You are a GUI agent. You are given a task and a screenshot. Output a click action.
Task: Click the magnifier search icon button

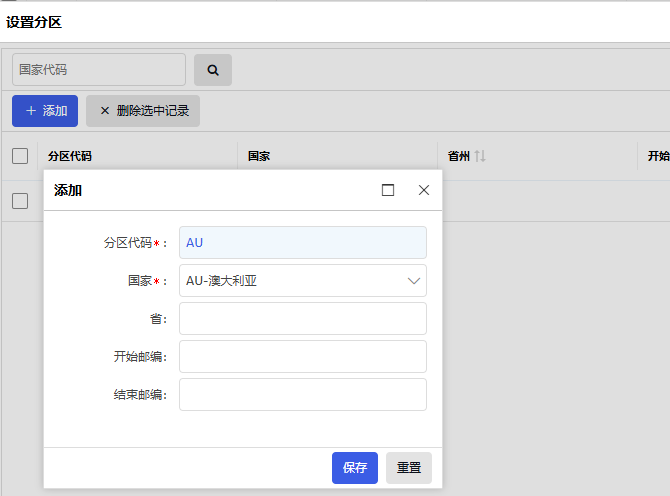click(x=213, y=70)
